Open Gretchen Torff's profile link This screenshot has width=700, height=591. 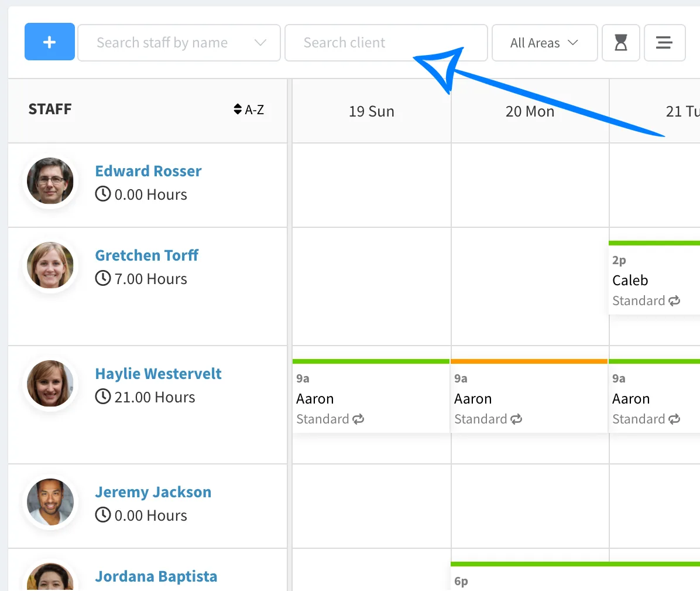click(x=146, y=255)
